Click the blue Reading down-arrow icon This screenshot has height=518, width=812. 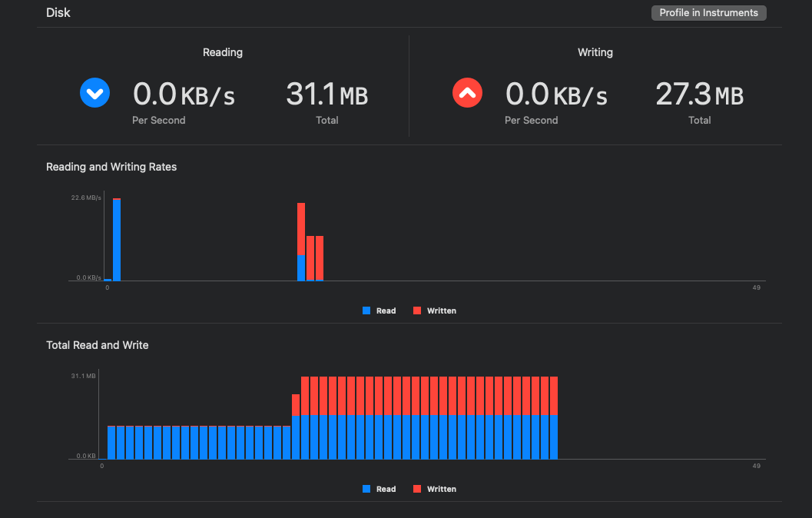tap(95, 94)
